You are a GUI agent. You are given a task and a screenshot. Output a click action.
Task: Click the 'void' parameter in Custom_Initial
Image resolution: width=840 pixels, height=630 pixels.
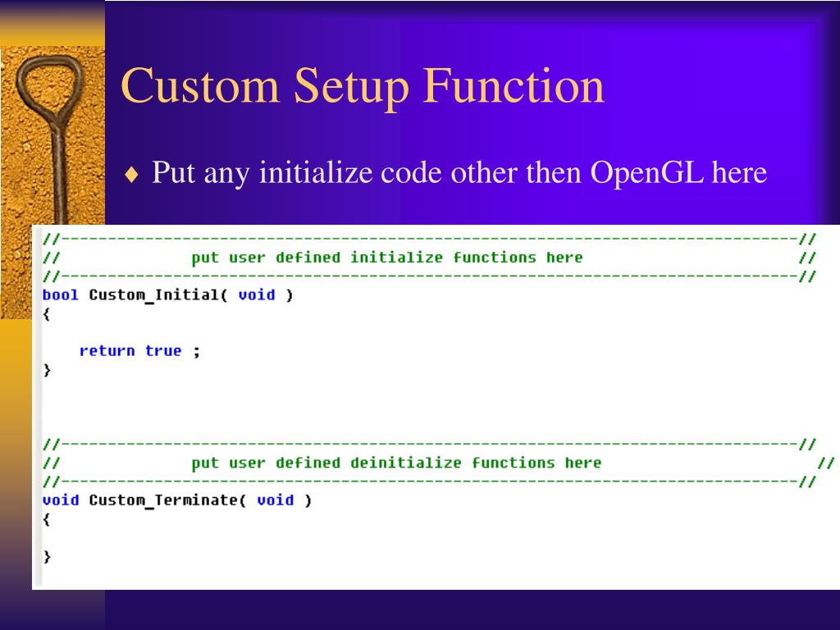(x=257, y=295)
